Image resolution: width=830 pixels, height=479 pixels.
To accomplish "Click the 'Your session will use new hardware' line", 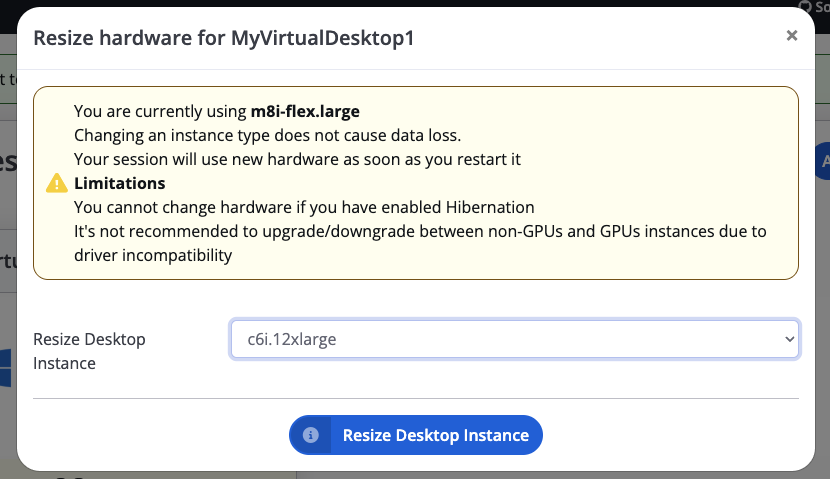I will (297, 159).
